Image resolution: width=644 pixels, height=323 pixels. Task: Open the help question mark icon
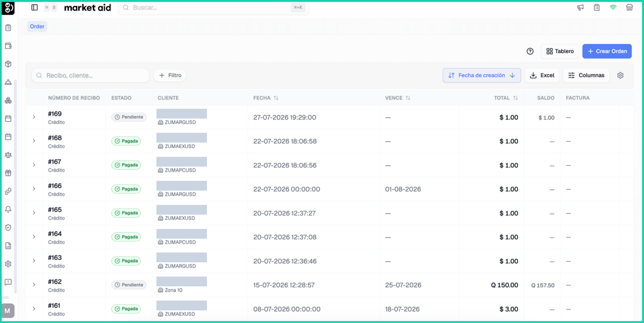(x=530, y=51)
